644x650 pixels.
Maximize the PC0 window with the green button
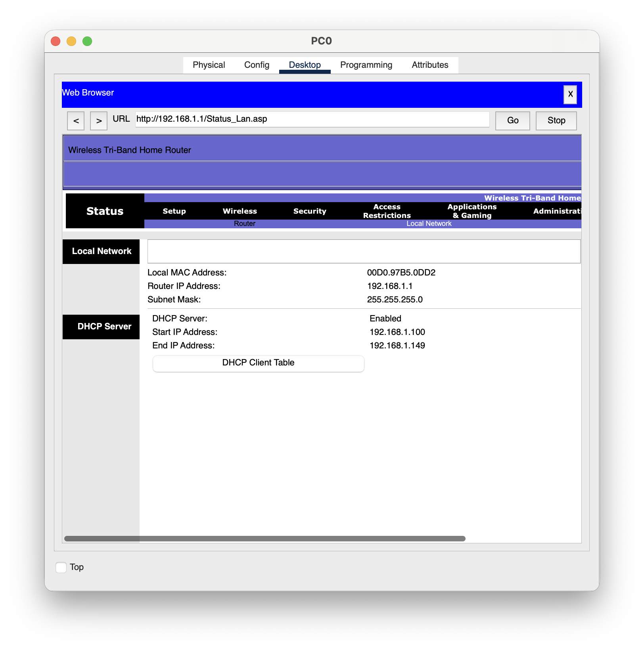87,41
